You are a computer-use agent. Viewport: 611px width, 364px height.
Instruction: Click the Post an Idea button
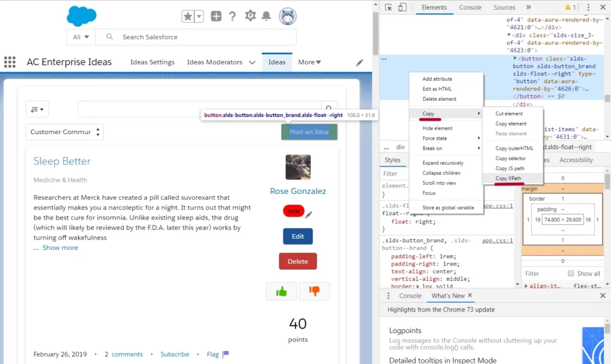point(310,132)
